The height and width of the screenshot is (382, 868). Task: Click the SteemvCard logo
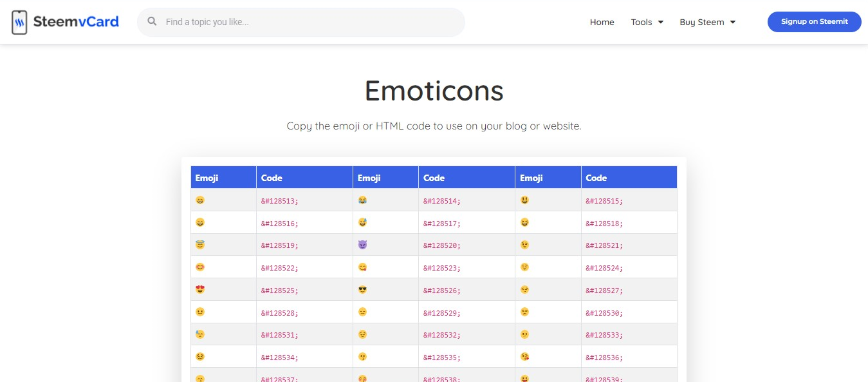(65, 22)
